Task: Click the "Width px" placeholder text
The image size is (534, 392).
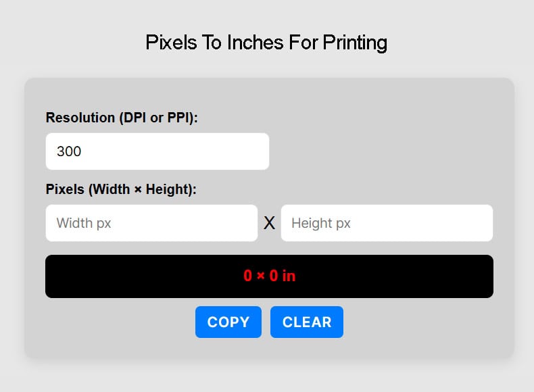Action: [x=84, y=223]
